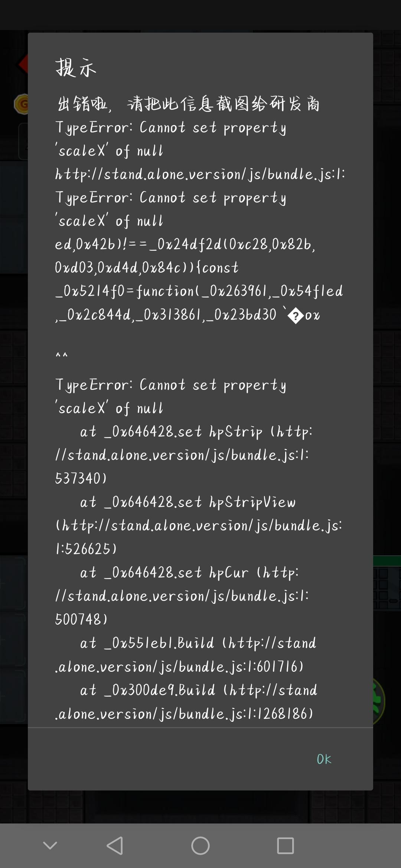Screen dimensions: 401x868
Task: Click the 提示 dialog title
Action: pos(76,68)
